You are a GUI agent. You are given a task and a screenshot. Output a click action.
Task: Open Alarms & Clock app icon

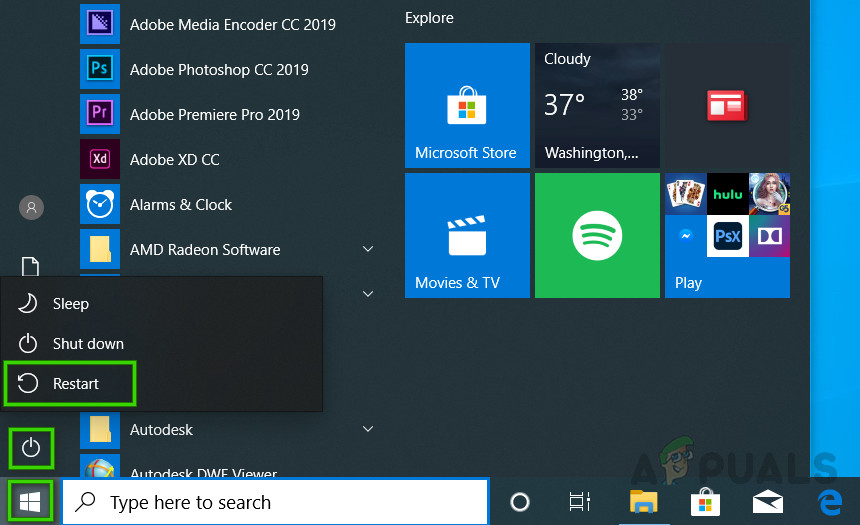point(100,204)
